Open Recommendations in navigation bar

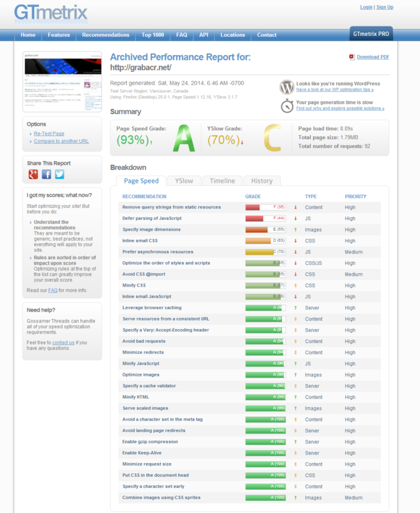click(x=106, y=35)
